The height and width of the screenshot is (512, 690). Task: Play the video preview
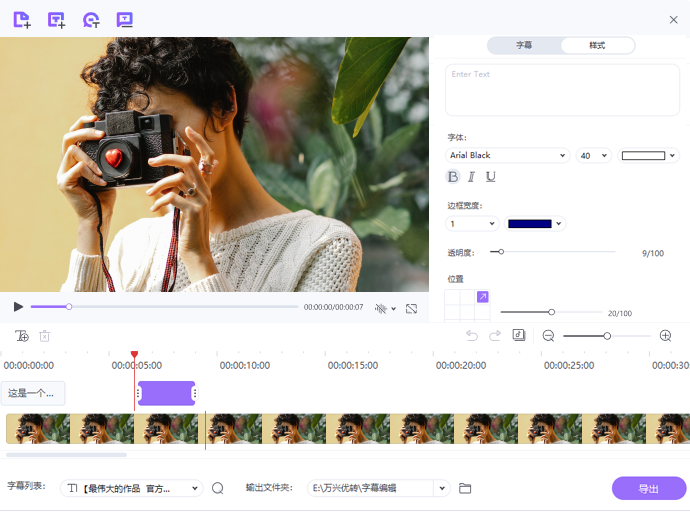point(18,307)
